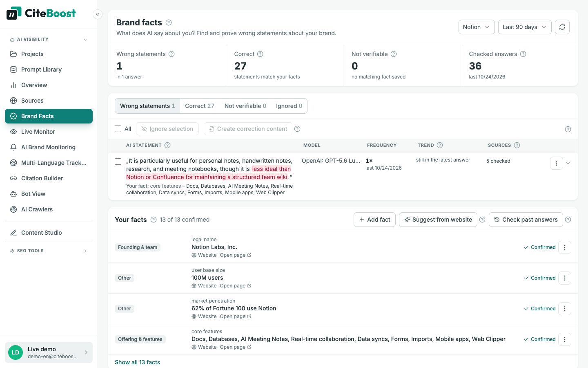The height and width of the screenshot is (368, 588).
Task: Click the help icon next to the Sources column header
Action: point(517,145)
